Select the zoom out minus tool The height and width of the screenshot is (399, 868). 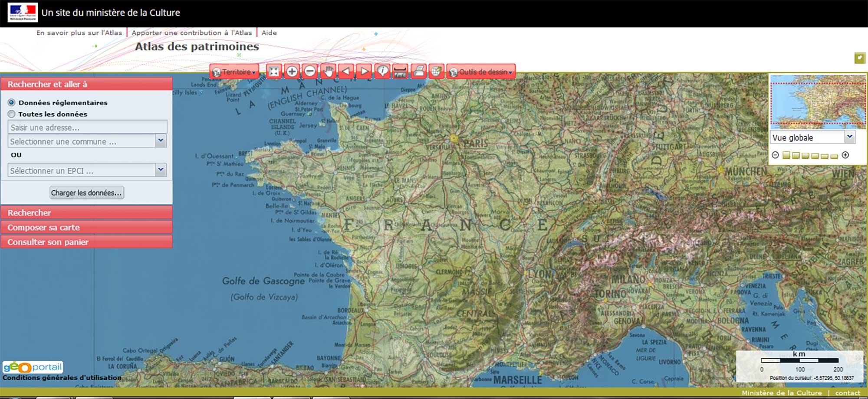pyautogui.click(x=310, y=72)
